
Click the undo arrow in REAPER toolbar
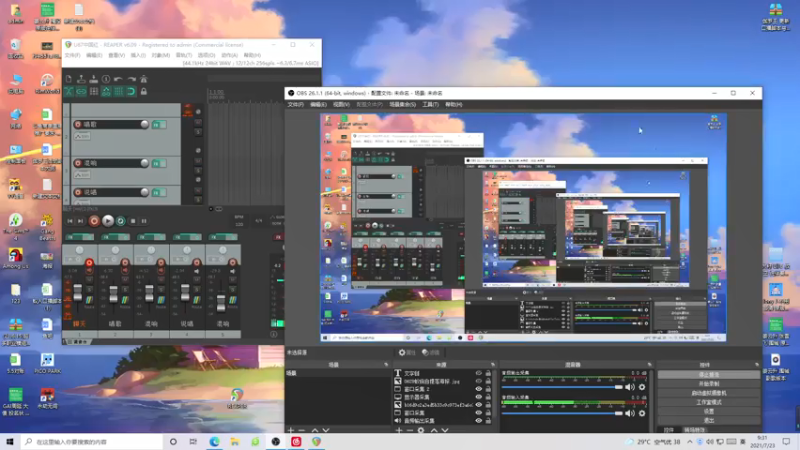tap(118, 79)
